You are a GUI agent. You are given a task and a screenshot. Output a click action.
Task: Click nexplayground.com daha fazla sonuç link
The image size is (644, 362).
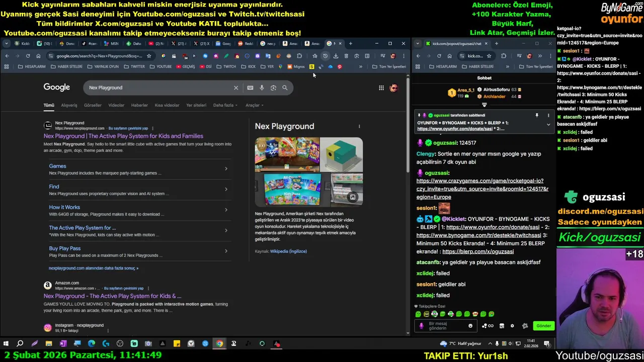coord(94,268)
